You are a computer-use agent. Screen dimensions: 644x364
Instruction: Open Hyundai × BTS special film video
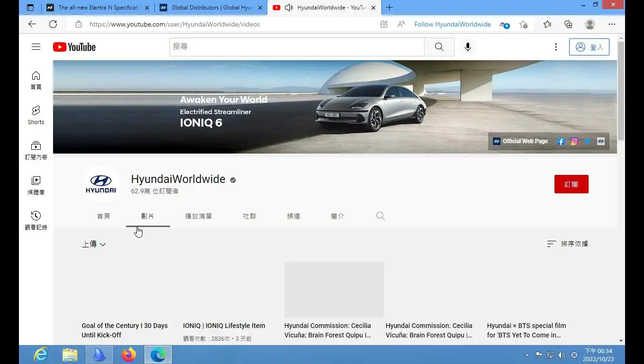[527, 330]
